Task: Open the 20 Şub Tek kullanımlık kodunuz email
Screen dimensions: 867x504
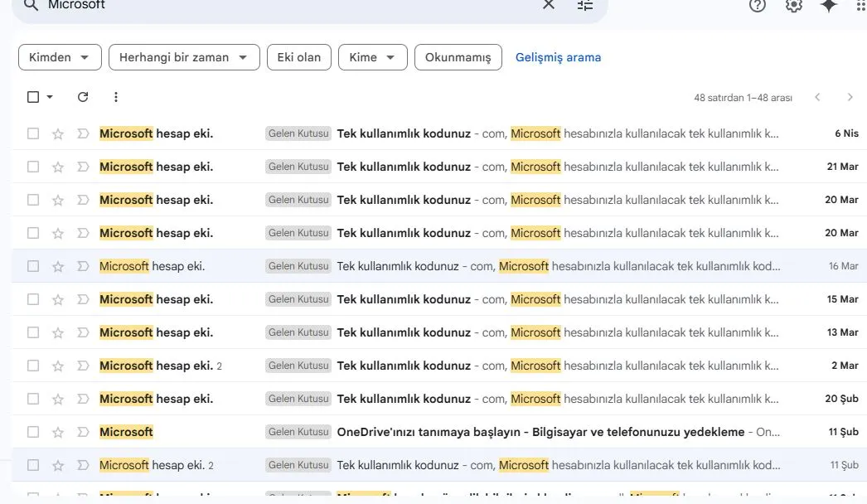Action: (x=439, y=399)
